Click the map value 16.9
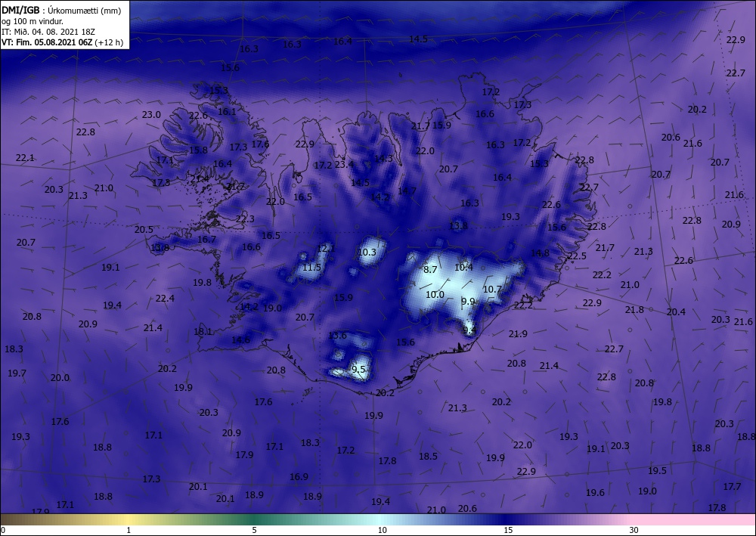Image resolution: width=756 pixels, height=536 pixels. (x=299, y=477)
